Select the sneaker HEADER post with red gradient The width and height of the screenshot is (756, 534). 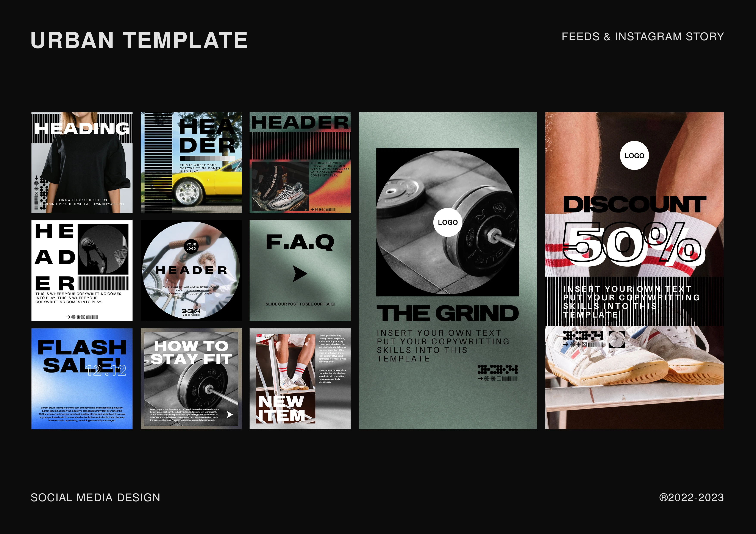pyautogui.click(x=300, y=163)
